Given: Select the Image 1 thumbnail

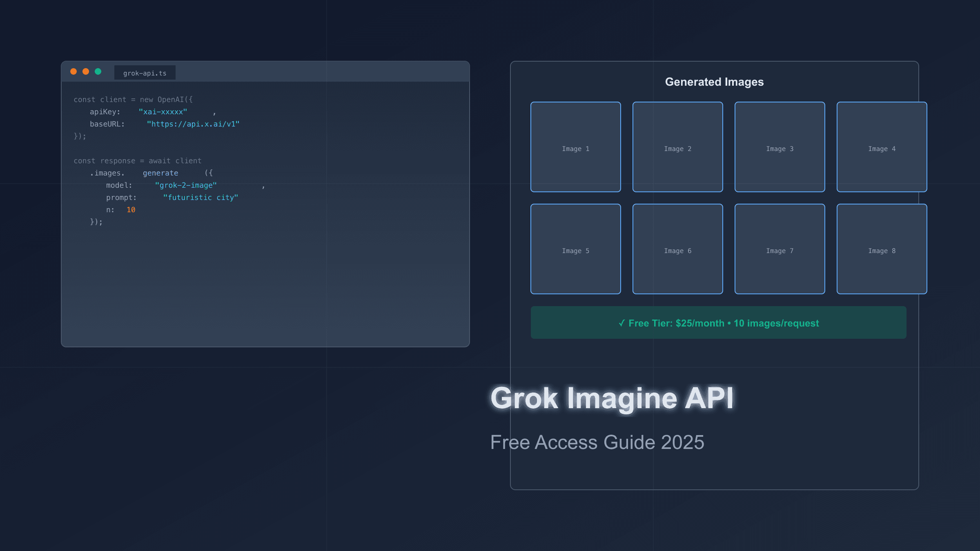Looking at the screenshot, I should 576,147.
